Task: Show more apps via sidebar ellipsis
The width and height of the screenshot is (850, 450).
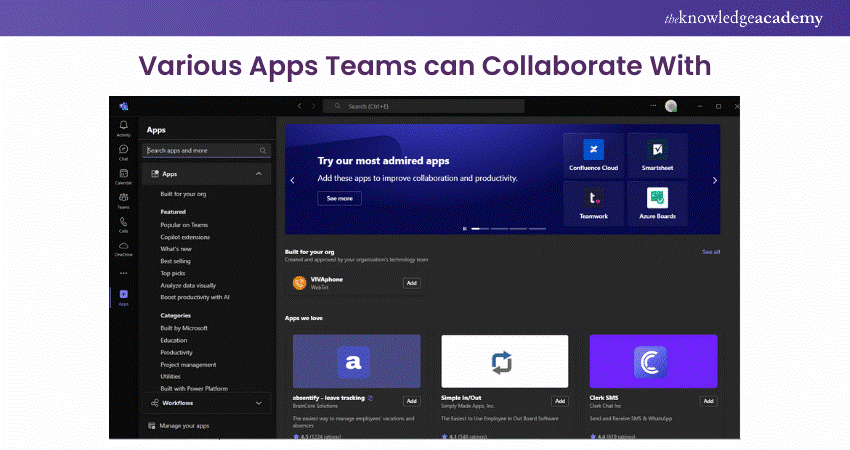Action: tap(123, 272)
